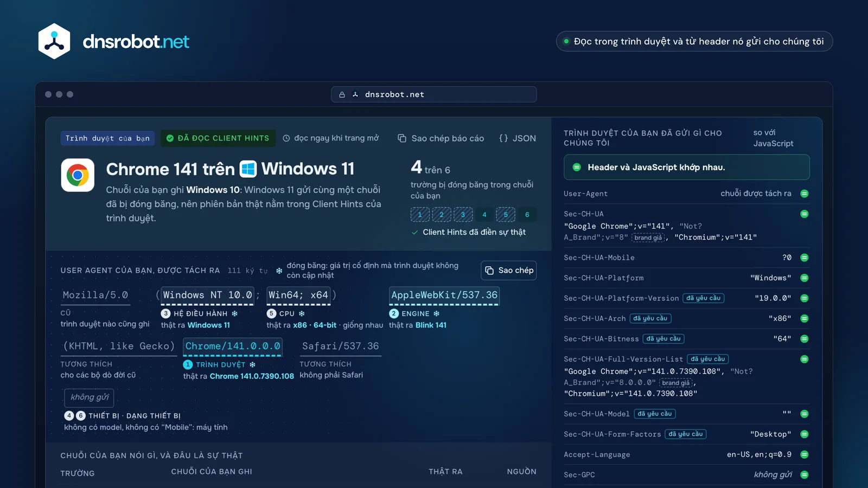Viewport: 868px width, 488px height.
Task: Click the Mozilla/5.0 token
Action: (x=95, y=295)
